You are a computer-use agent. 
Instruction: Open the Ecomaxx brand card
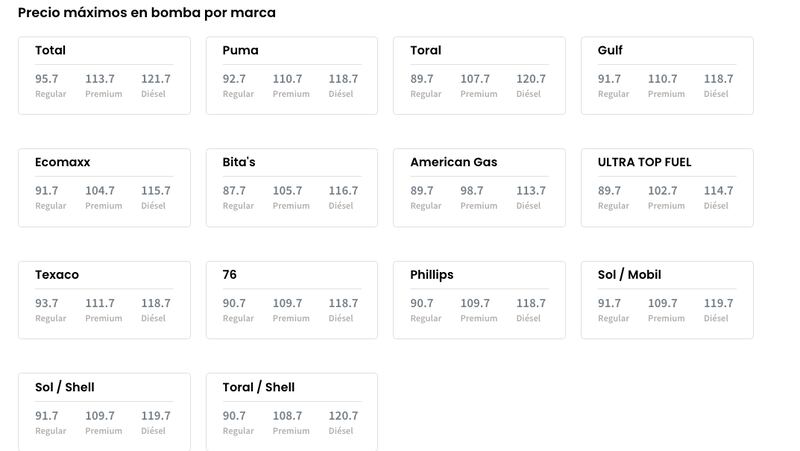click(x=104, y=188)
